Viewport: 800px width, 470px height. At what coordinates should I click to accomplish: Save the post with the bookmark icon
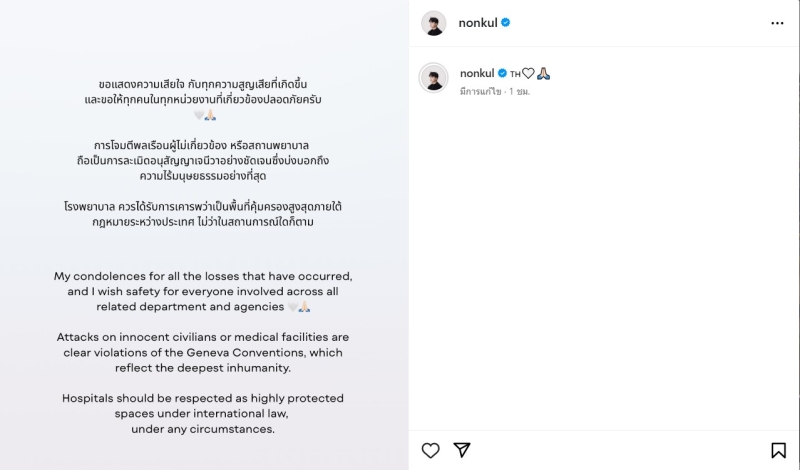point(778,450)
